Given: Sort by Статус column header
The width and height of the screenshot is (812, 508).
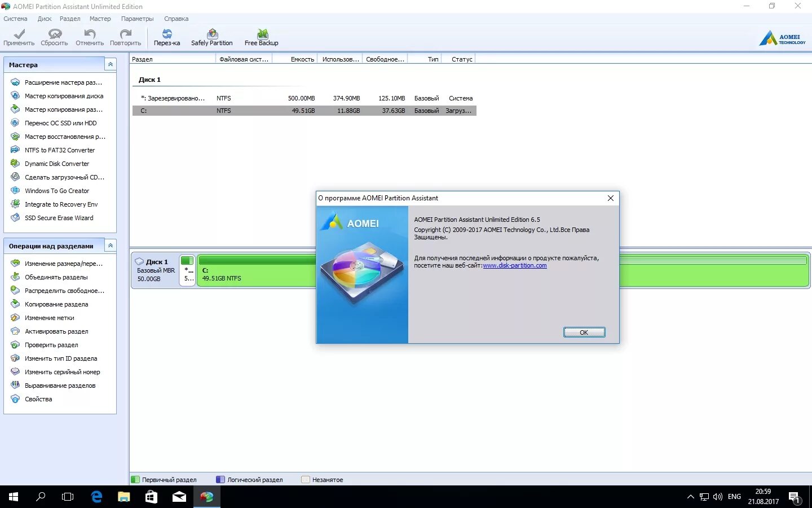Looking at the screenshot, I should point(458,59).
